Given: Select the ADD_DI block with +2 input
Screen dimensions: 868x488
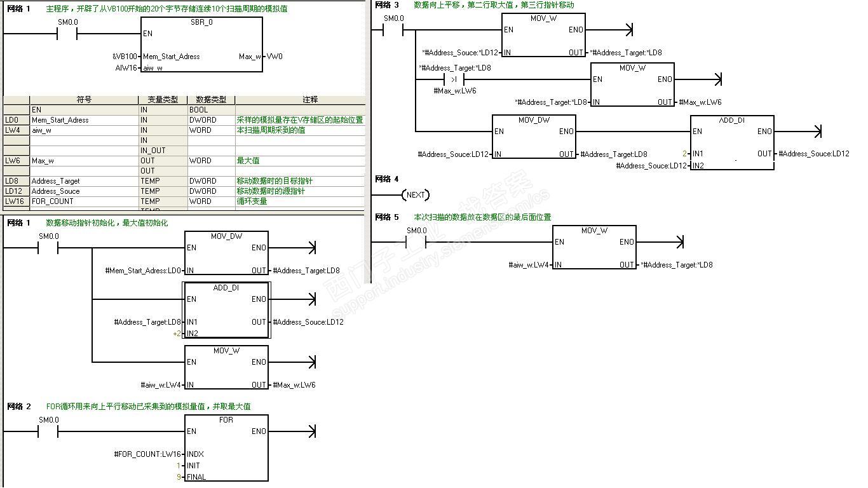Looking at the screenshot, I should coord(226,310).
